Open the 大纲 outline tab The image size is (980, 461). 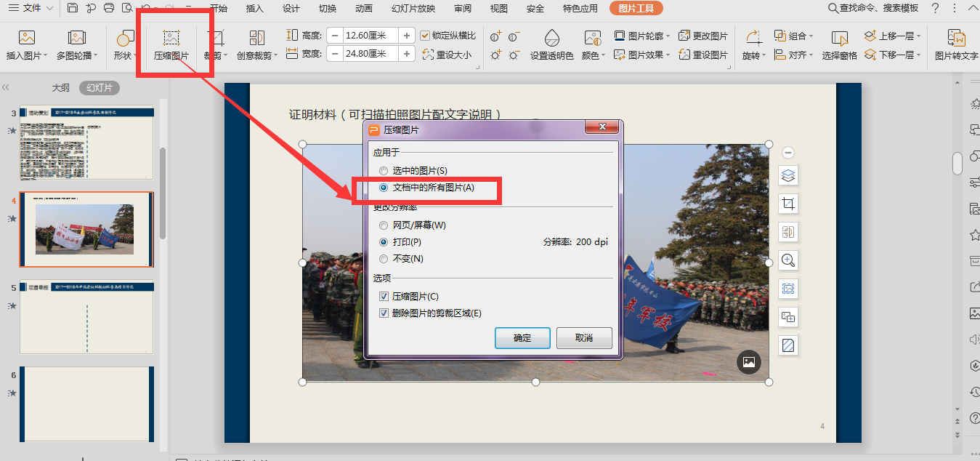61,88
